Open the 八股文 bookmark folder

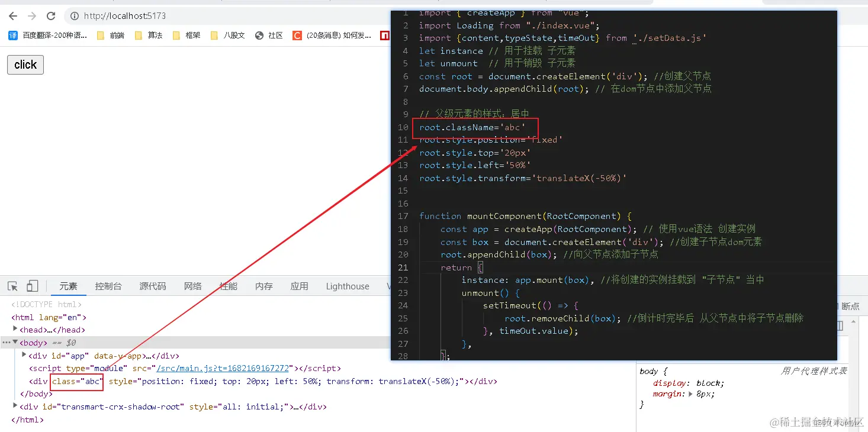click(228, 36)
